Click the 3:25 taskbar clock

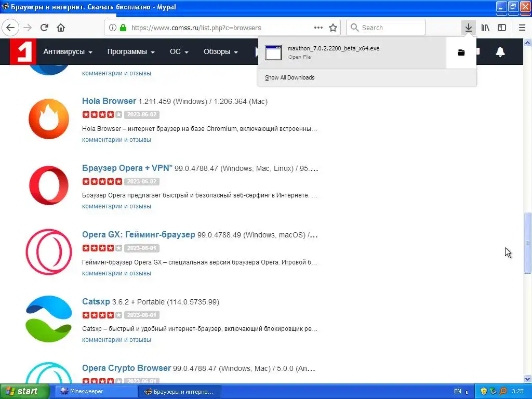517,391
